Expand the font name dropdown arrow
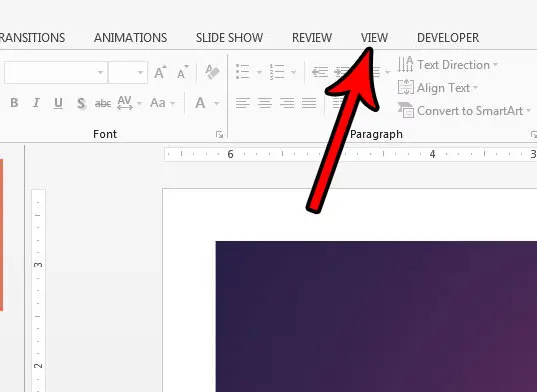This screenshot has width=537, height=392. coord(100,72)
